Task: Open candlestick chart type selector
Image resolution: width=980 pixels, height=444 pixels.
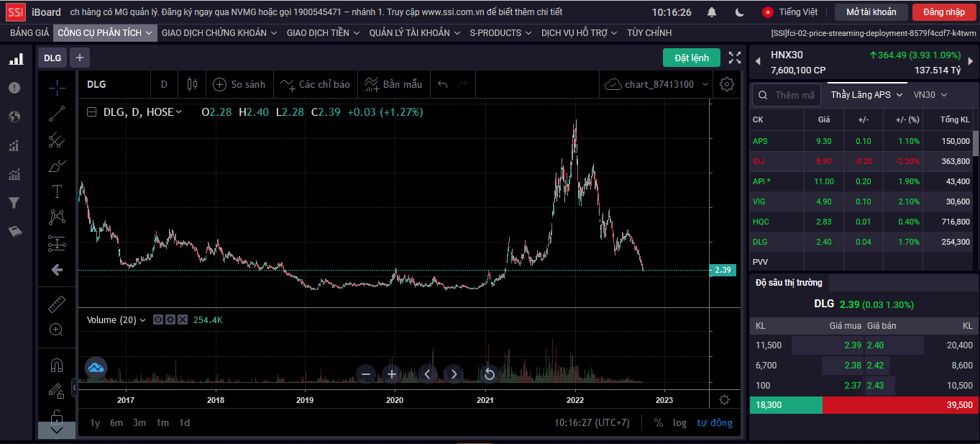Action: [x=192, y=84]
